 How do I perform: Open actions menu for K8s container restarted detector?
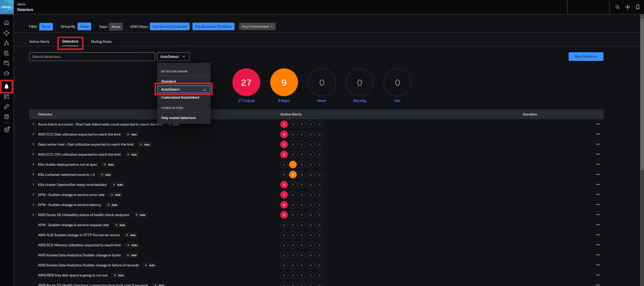coord(598,174)
